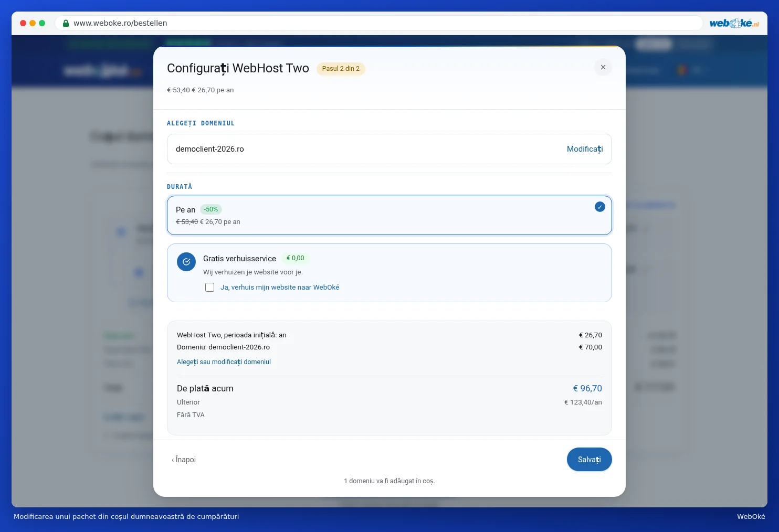Go back with the 'Înapoi' button
The image size is (779, 532).
tap(184, 460)
